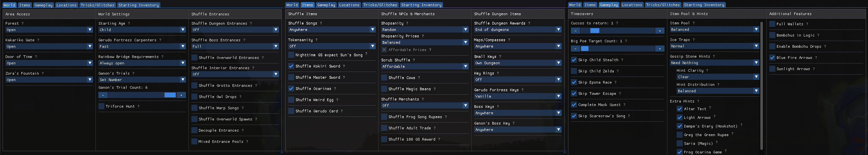This screenshot has height=155, width=868.
Task: Click the question mark beside Tokensanity
Action: [316, 40]
